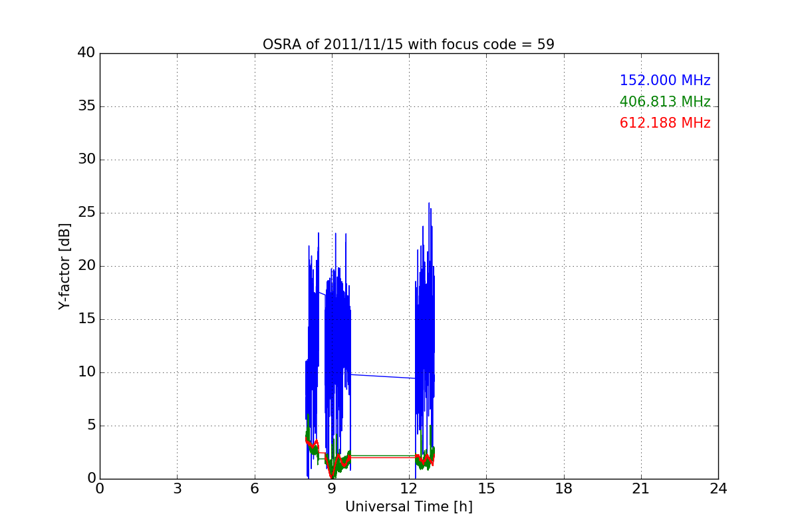The height and width of the screenshot is (532, 798).
Task: Click x-axis tick label 9
Action: click(x=331, y=489)
